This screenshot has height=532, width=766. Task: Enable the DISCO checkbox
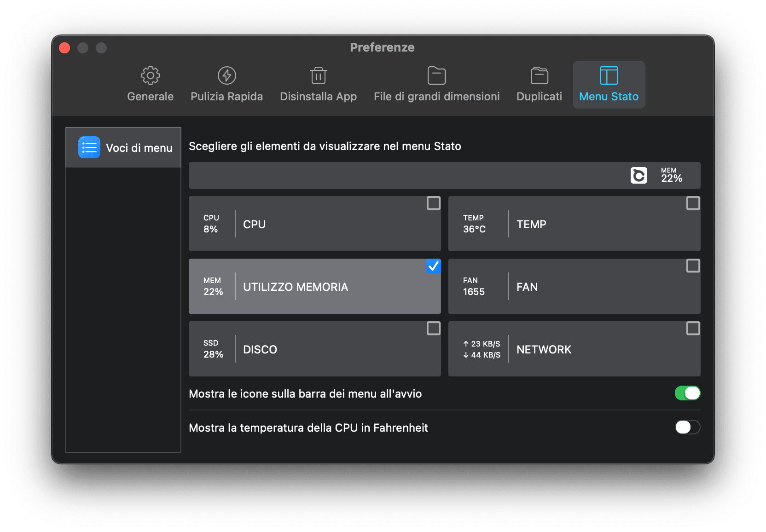pos(433,328)
